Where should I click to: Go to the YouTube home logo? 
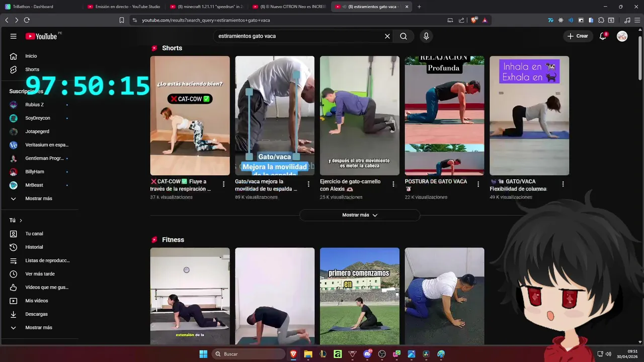point(41,36)
